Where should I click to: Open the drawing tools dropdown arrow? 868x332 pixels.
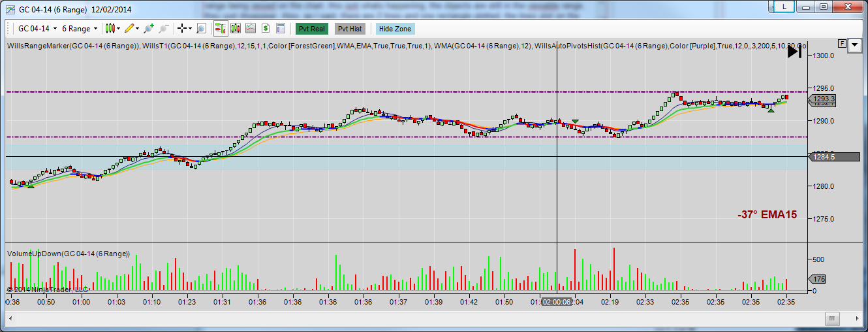pos(138,29)
